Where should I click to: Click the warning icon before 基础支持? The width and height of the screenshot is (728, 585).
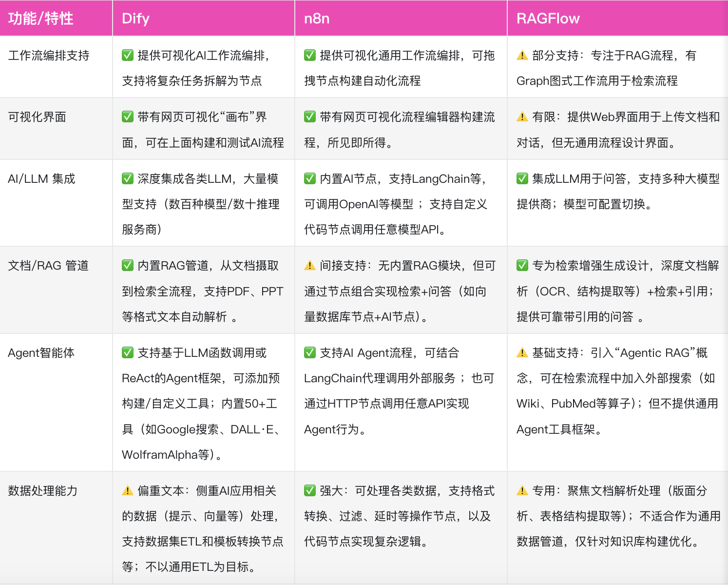click(522, 352)
